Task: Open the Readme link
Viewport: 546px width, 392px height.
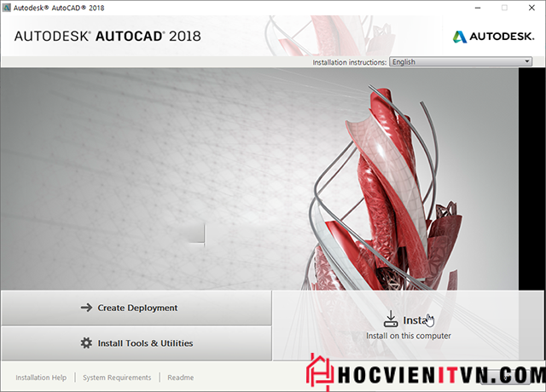Action: (180, 378)
